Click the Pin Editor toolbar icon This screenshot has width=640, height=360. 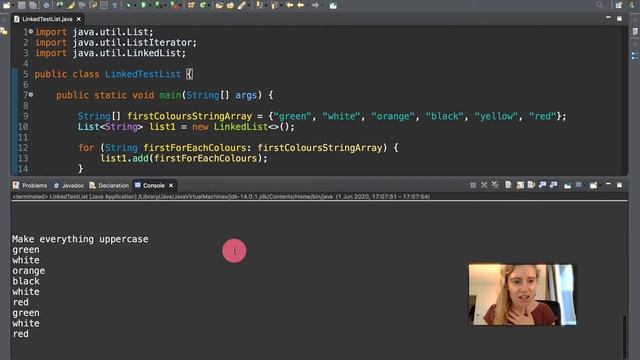click(333, 5)
